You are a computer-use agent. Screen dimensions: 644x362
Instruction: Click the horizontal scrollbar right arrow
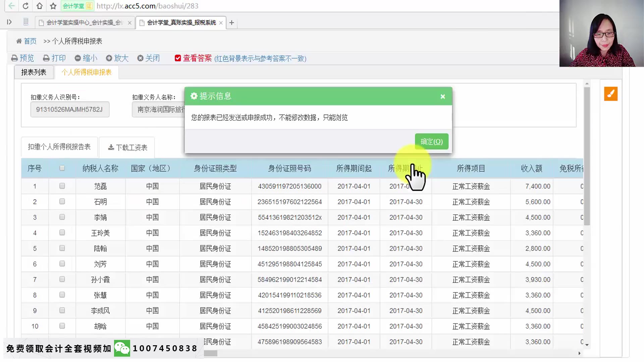tap(579, 353)
